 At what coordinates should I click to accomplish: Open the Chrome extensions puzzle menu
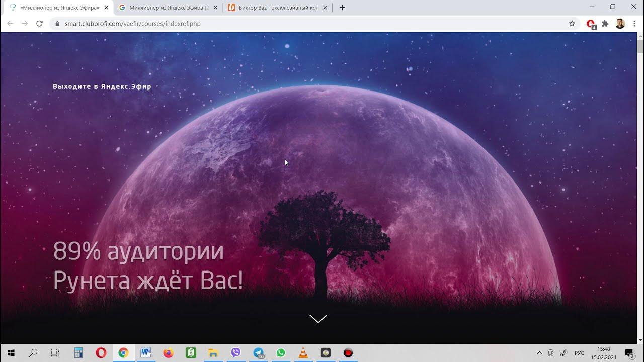pos(605,24)
